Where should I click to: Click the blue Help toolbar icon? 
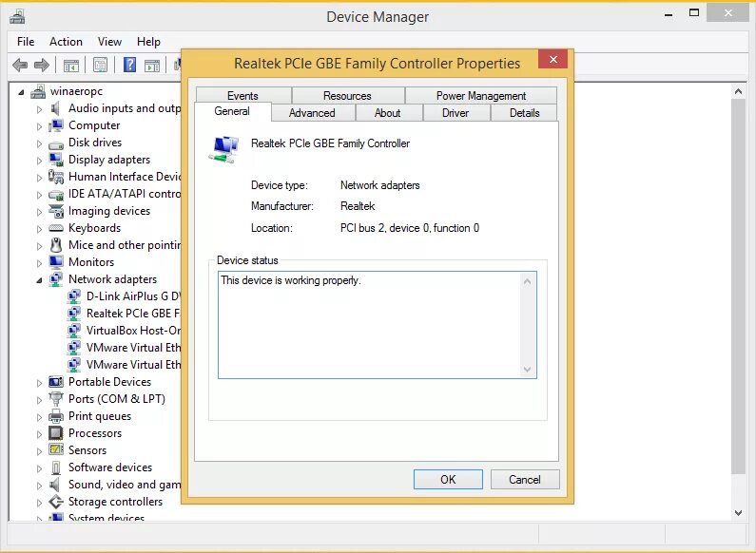click(129, 65)
